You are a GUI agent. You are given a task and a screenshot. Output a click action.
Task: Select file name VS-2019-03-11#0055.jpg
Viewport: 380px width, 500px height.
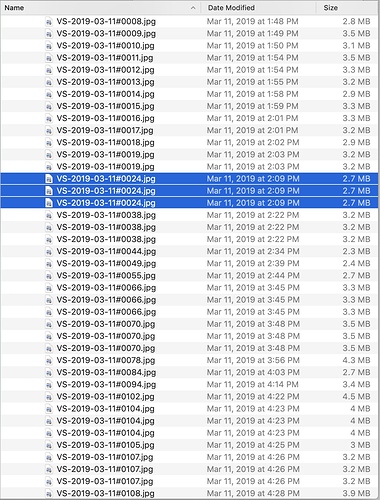pyautogui.click(x=106, y=276)
